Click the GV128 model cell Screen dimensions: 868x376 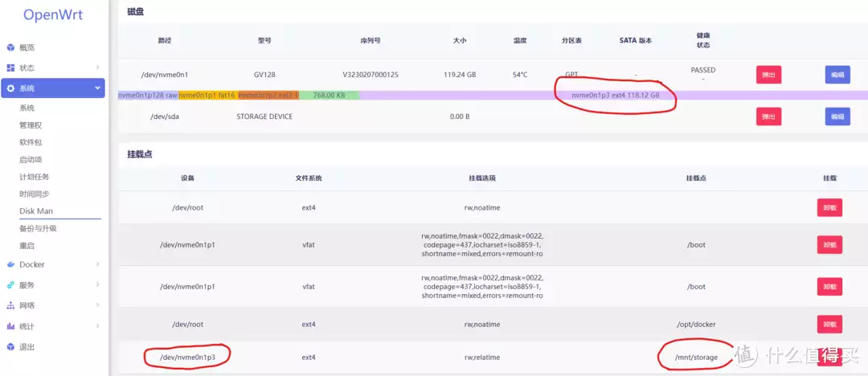264,74
